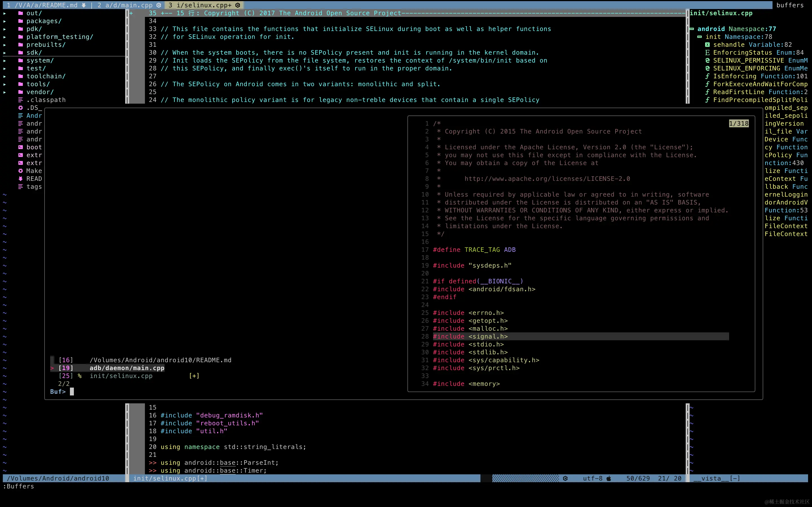Click the Apple icon in status line
Image resolution: width=812 pixels, height=507 pixels.
point(609,479)
